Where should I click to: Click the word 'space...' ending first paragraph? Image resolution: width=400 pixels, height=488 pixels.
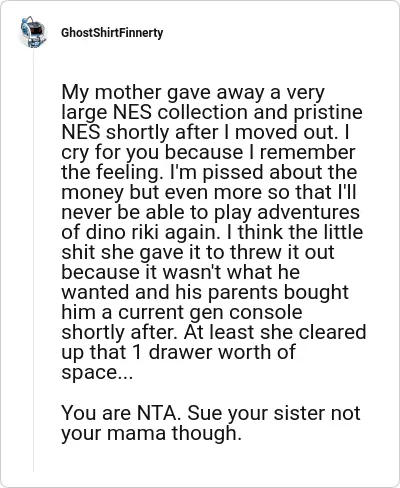[x=97, y=373]
